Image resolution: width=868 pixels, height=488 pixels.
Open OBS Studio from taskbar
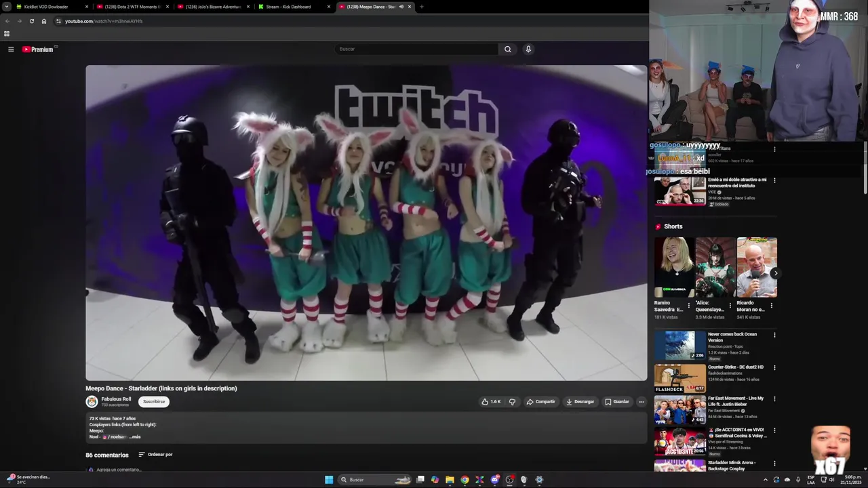pyautogui.click(x=509, y=479)
